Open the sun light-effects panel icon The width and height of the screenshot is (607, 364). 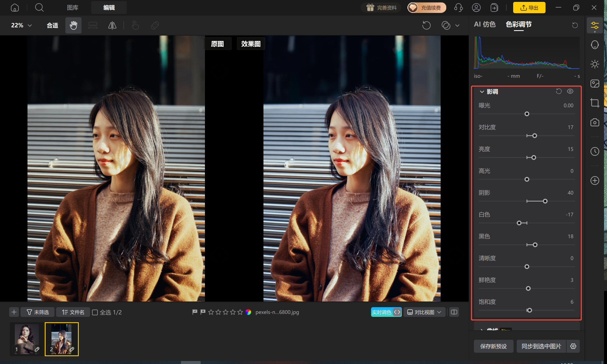click(x=595, y=64)
